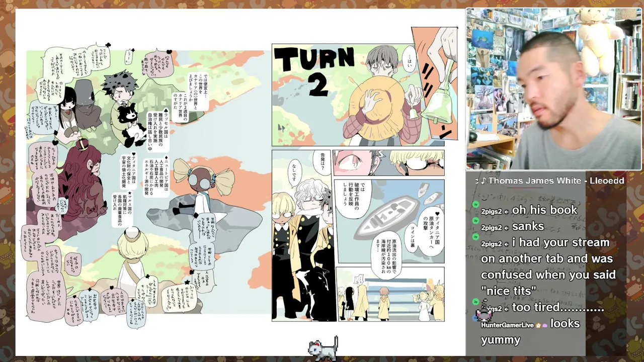The image size is (644, 362).
Task: Click 2pigs2 username next to "sanks"
Action: pyautogui.click(x=491, y=227)
